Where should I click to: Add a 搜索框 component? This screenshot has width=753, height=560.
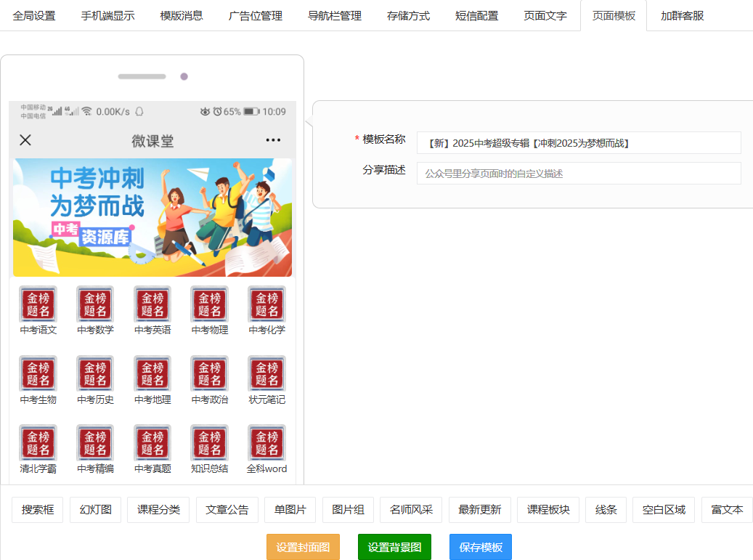(38, 510)
